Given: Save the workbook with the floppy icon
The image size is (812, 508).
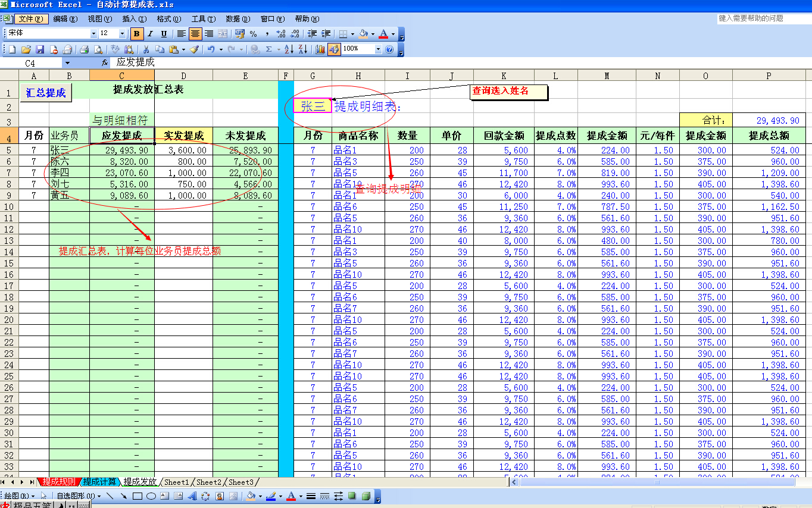Looking at the screenshot, I should 40,49.
